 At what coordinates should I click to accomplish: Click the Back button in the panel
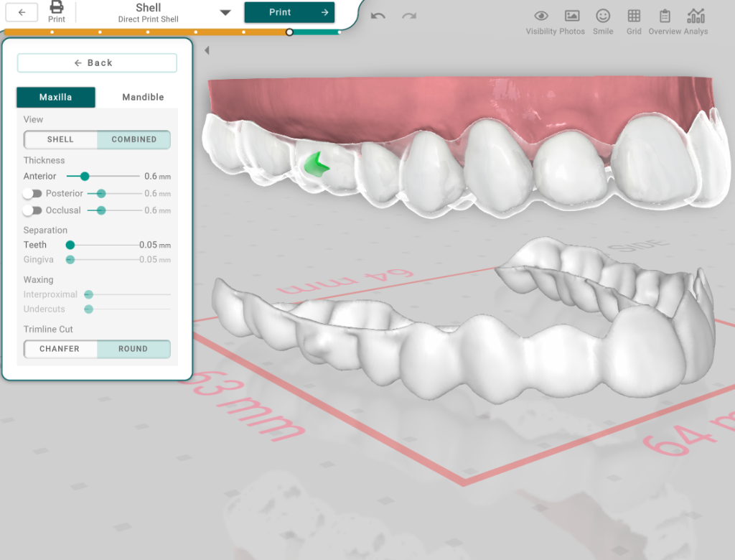point(97,63)
